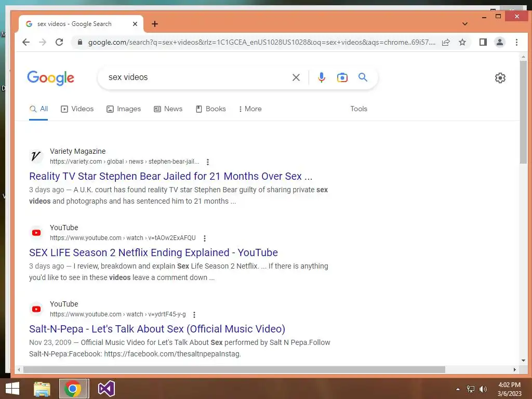
Task: Expand the More search options
Action: click(250, 109)
